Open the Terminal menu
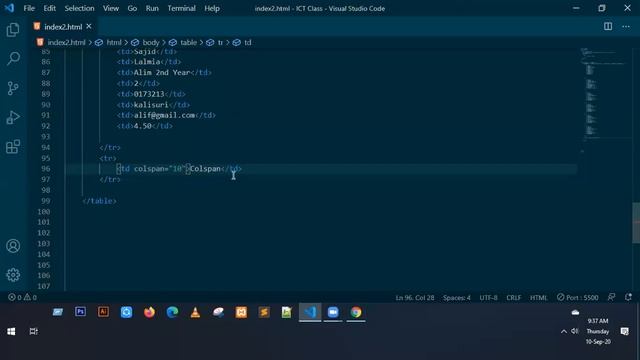Image resolution: width=640 pixels, height=360 pixels. click(x=181, y=8)
